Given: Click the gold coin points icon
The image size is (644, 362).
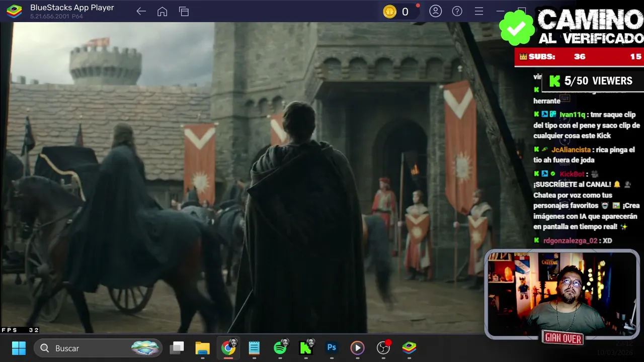Looking at the screenshot, I should (390, 12).
